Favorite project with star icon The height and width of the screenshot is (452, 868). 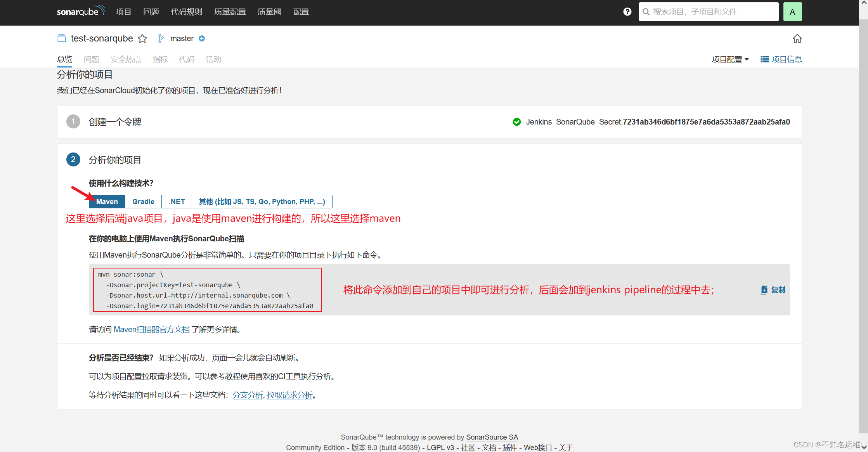142,38
